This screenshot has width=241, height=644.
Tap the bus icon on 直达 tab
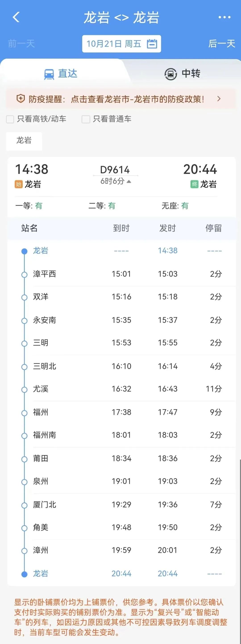click(x=49, y=74)
